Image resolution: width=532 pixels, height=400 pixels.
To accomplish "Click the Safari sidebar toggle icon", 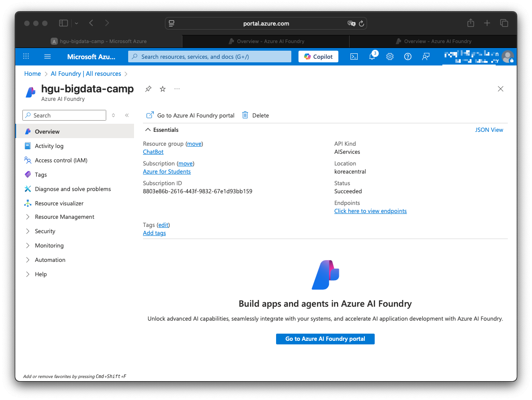I will [64, 23].
